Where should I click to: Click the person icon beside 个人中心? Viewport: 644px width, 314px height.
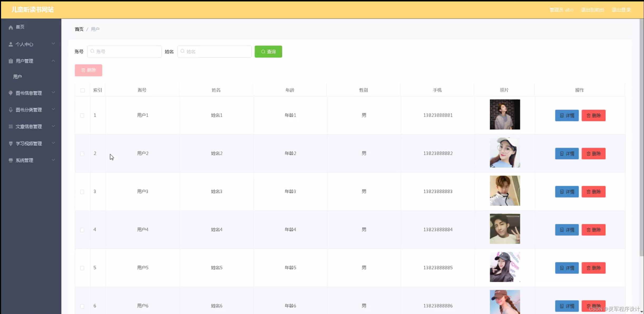pyautogui.click(x=11, y=44)
